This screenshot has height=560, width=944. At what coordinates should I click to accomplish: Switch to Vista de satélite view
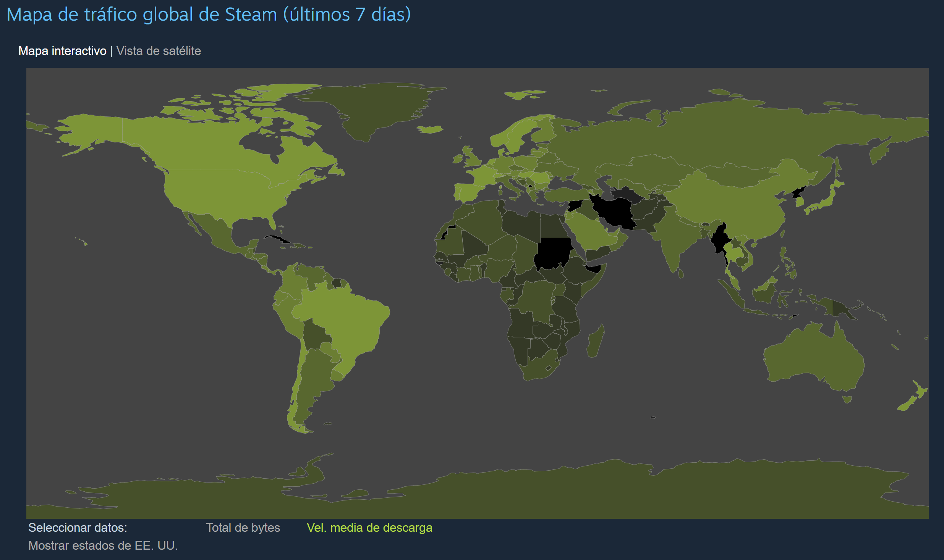tap(159, 51)
